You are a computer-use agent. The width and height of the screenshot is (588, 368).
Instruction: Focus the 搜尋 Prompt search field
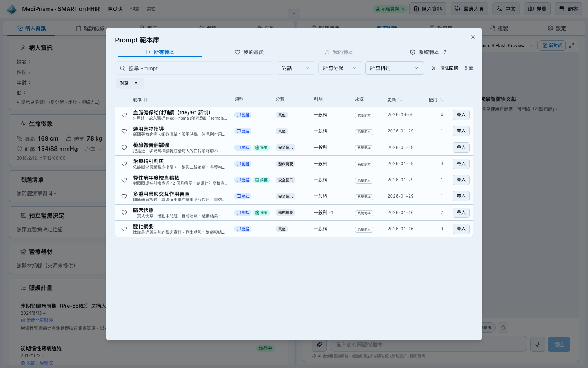pyautogui.click(x=194, y=68)
